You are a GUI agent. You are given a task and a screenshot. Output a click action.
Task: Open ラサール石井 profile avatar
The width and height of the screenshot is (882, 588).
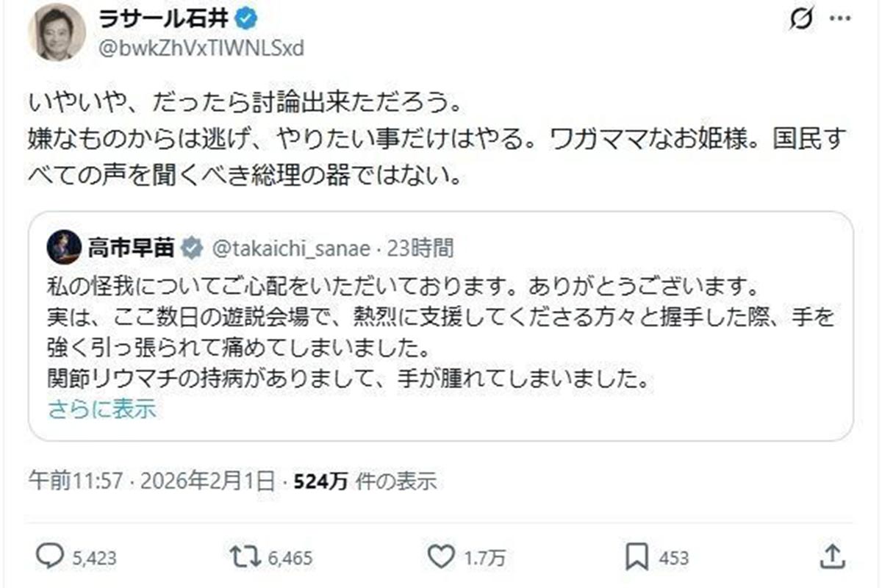tap(57, 32)
